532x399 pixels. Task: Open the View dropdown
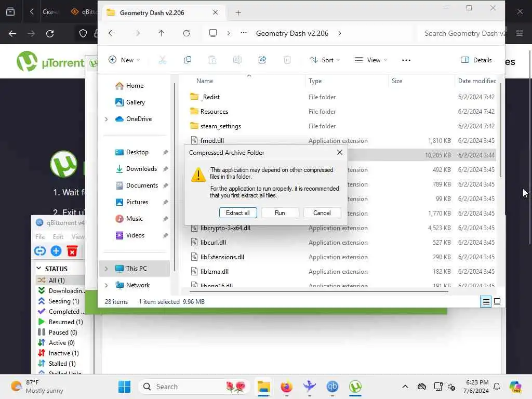click(370, 60)
